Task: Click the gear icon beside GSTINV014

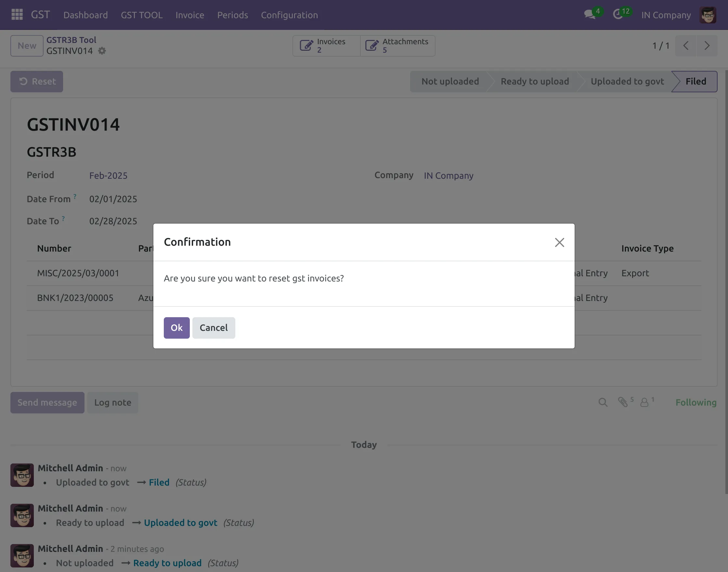Action: (102, 51)
